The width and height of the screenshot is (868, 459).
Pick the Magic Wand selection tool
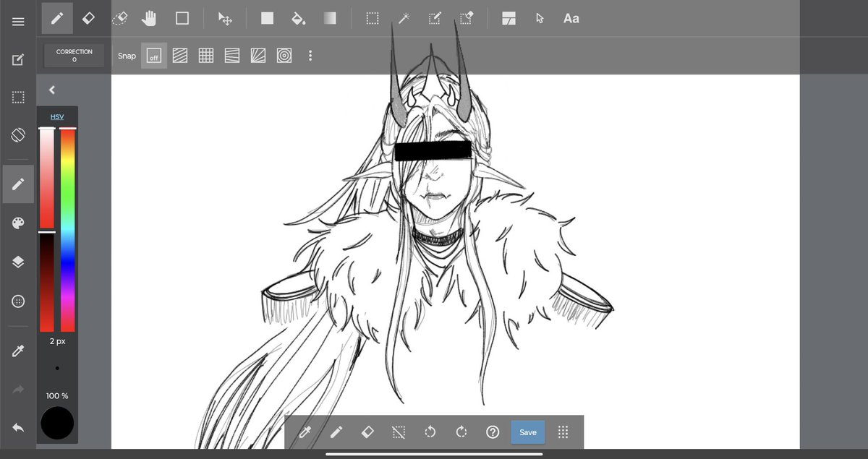pos(403,18)
